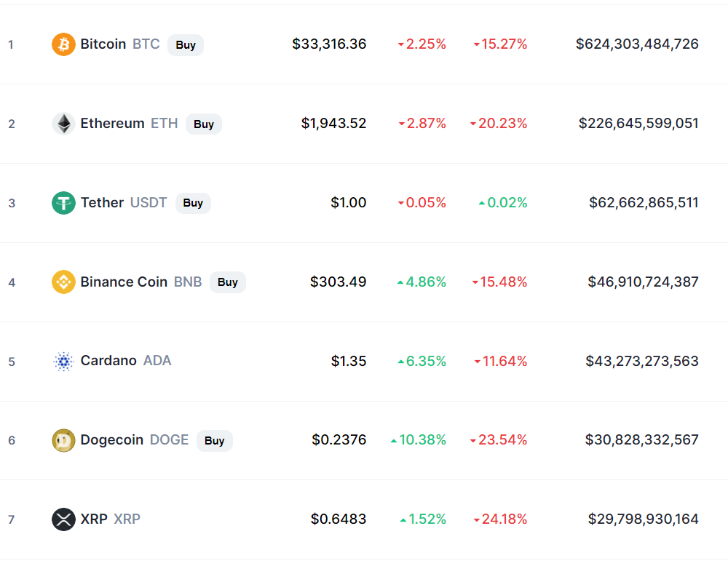Screen dimensions: 728x566
Task: Click the XRP black logo icon
Action: (x=63, y=519)
